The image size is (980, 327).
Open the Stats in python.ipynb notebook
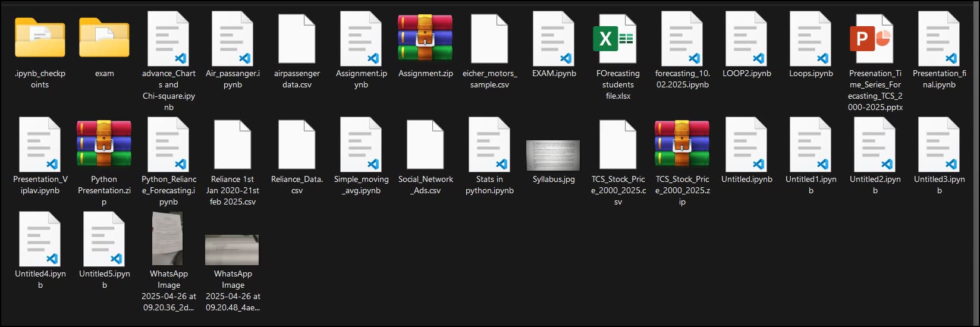[489, 144]
